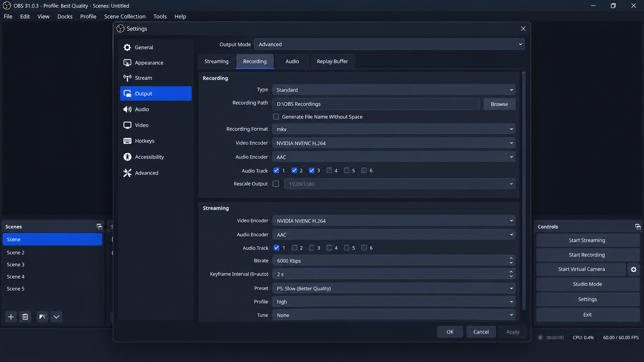Click Start Virtual Camera button
Viewport: 644px width, 362px height.
[x=581, y=269]
